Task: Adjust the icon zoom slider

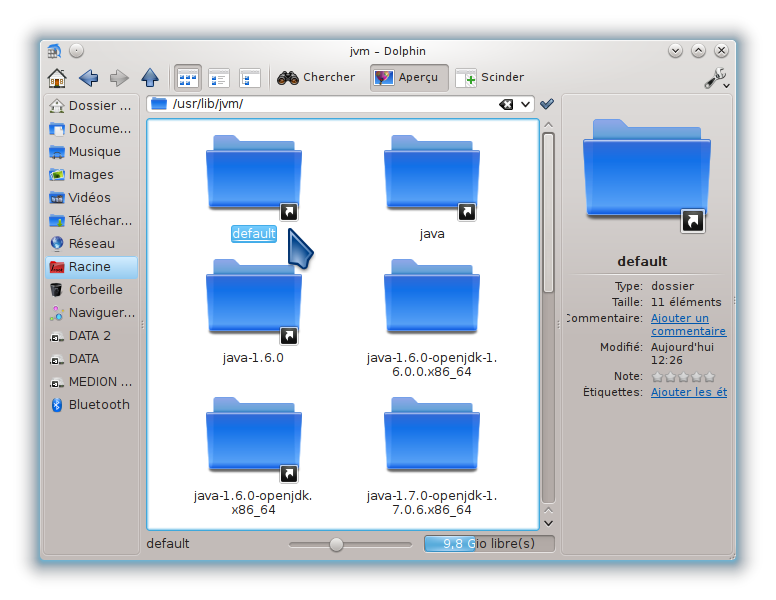Action: (336, 545)
